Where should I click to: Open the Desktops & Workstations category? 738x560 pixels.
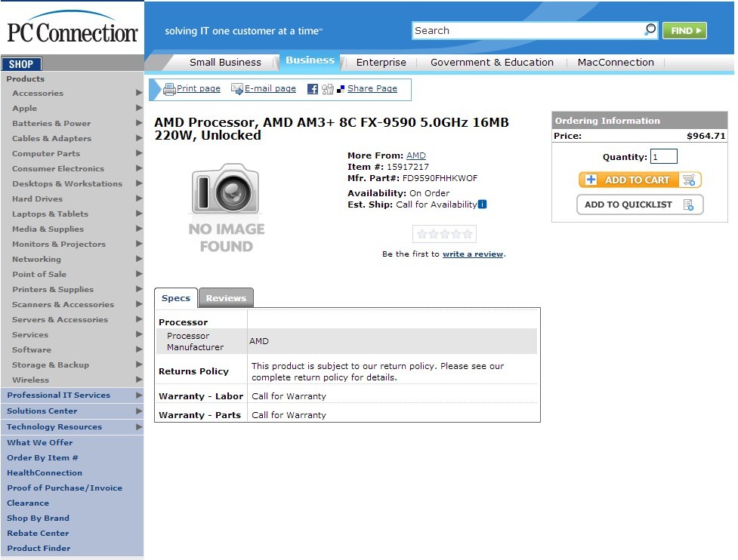pos(67,183)
